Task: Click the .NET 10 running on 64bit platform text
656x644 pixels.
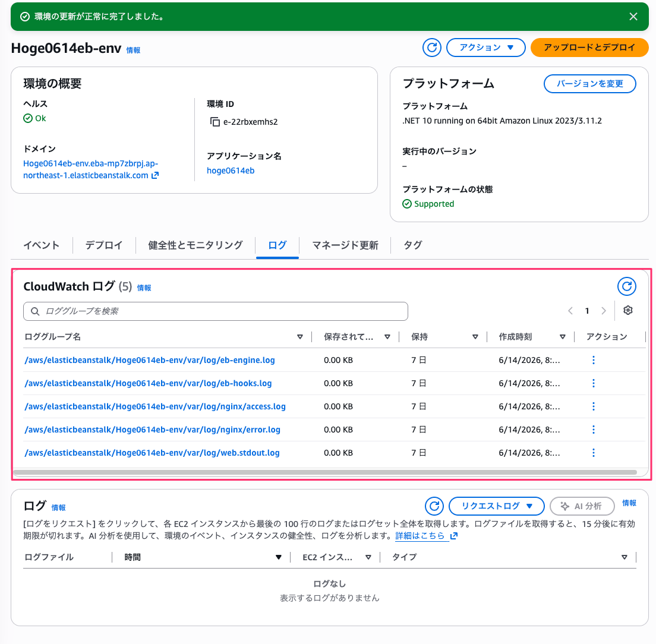Action: pos(502,121)
